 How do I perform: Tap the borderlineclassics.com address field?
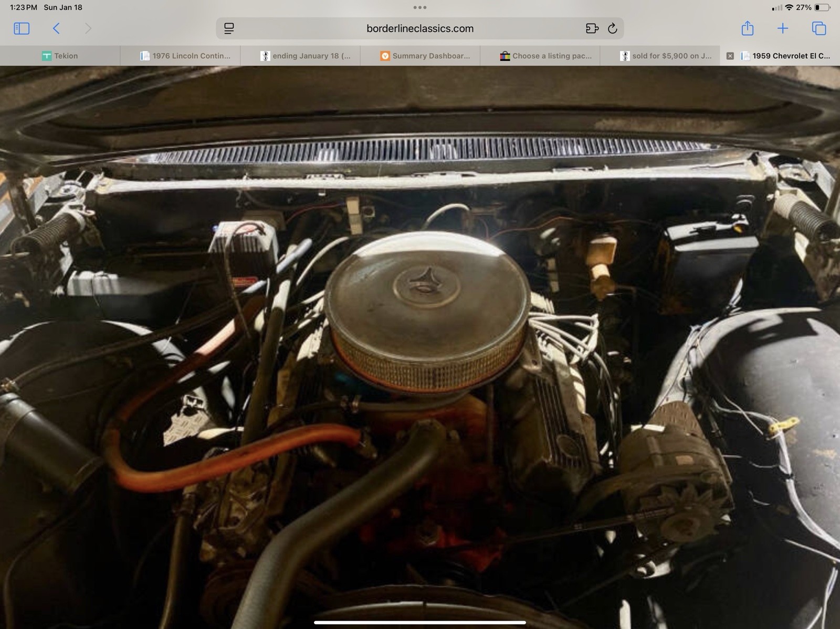(x=419, y=28)
